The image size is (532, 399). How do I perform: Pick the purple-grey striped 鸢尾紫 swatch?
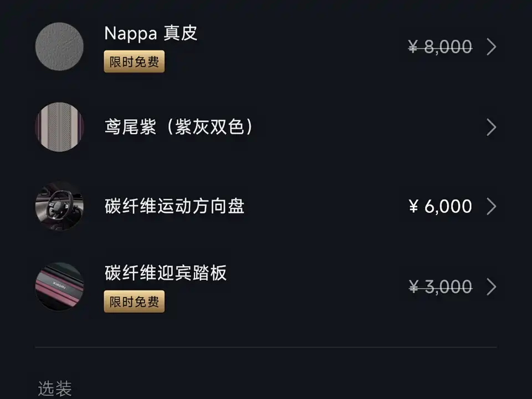coord(59,127)
